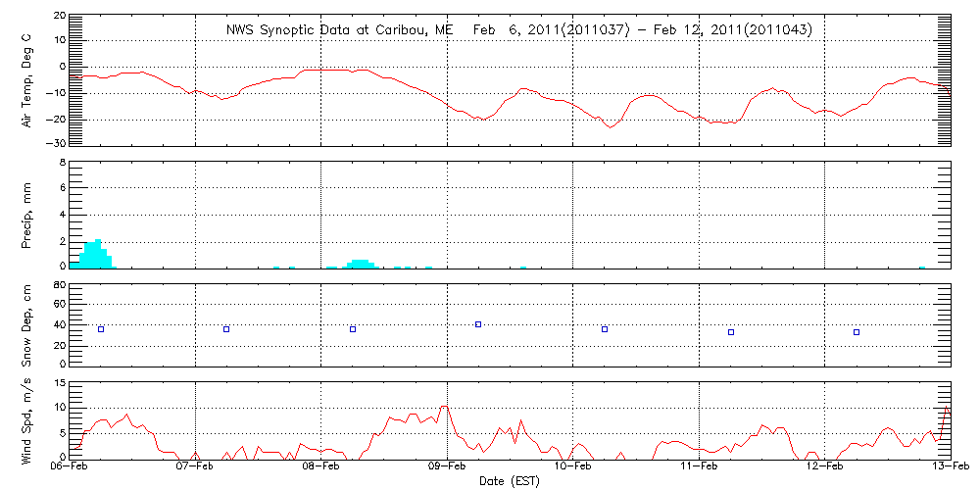
Task: Click the wind speed peak at 09-Feb
Action: [x=444, y=406]
